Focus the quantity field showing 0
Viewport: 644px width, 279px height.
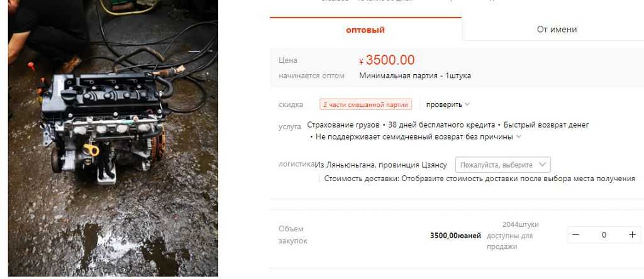(604, 234)
